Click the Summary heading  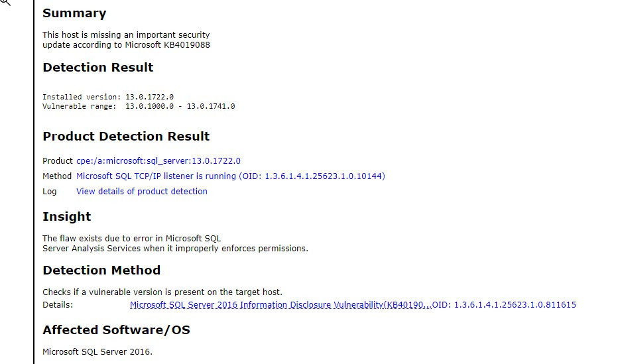coord(74,13)
